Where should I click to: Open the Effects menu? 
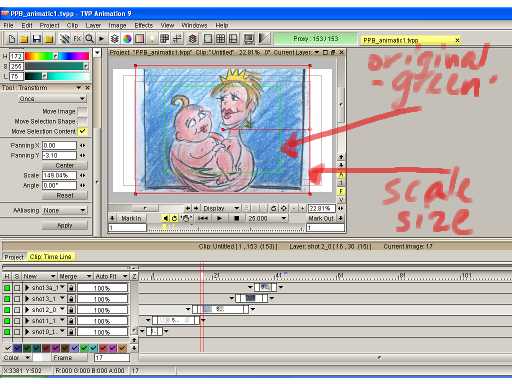tap(143, 25)
